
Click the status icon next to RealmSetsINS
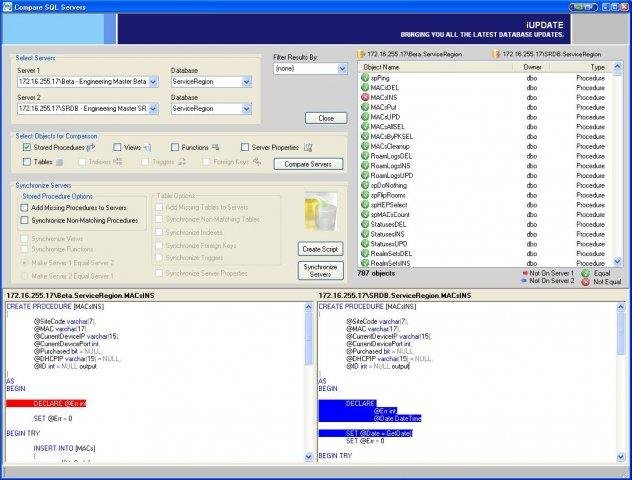(x=365, y=263)
